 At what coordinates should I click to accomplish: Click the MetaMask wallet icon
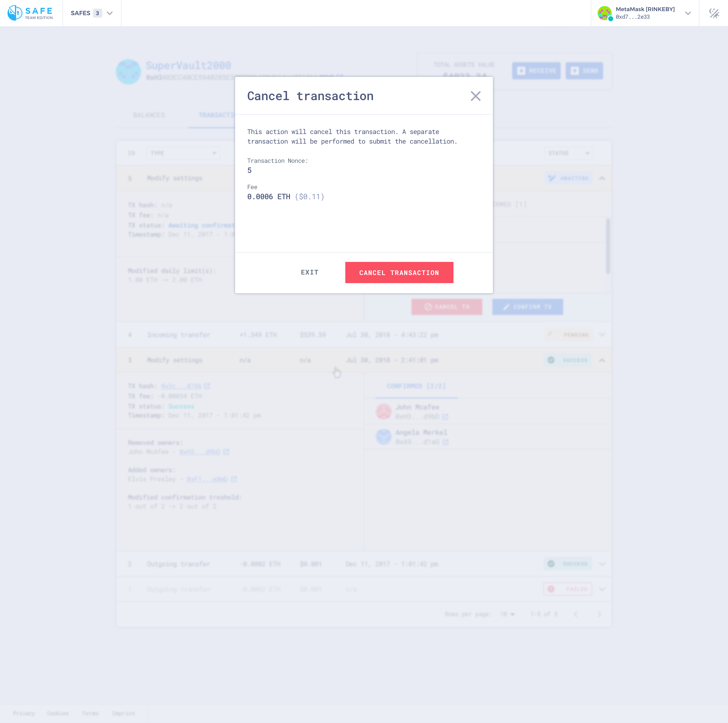(604, 13)
